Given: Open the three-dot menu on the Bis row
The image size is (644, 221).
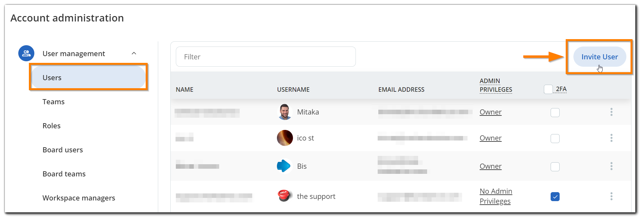Looking at the screenshot, I should tap(611, 166).
